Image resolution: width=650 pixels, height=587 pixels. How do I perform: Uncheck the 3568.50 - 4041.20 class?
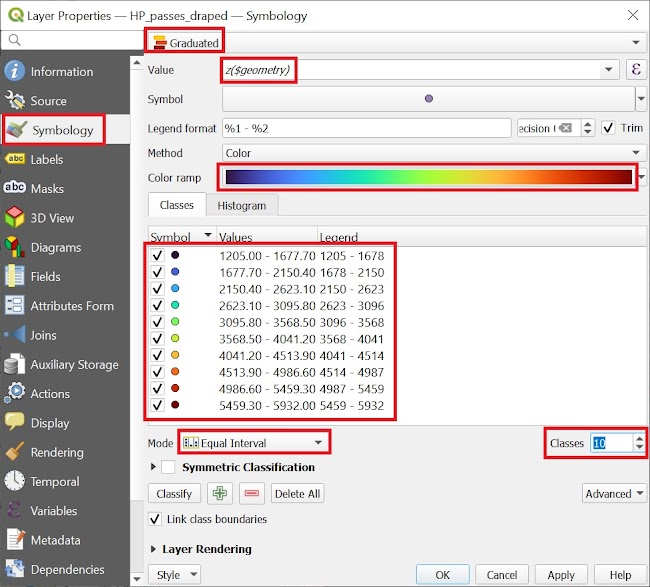[x=158, y=338]
